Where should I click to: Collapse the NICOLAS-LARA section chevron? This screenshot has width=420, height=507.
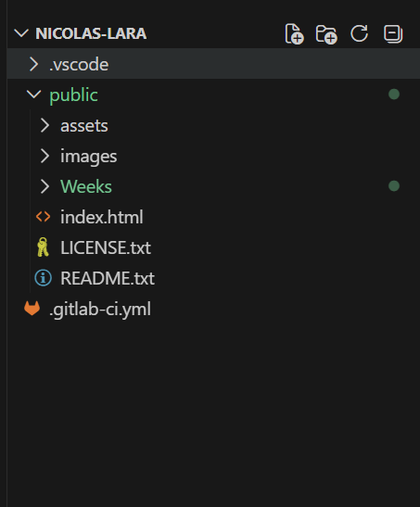tap(21, 33)
